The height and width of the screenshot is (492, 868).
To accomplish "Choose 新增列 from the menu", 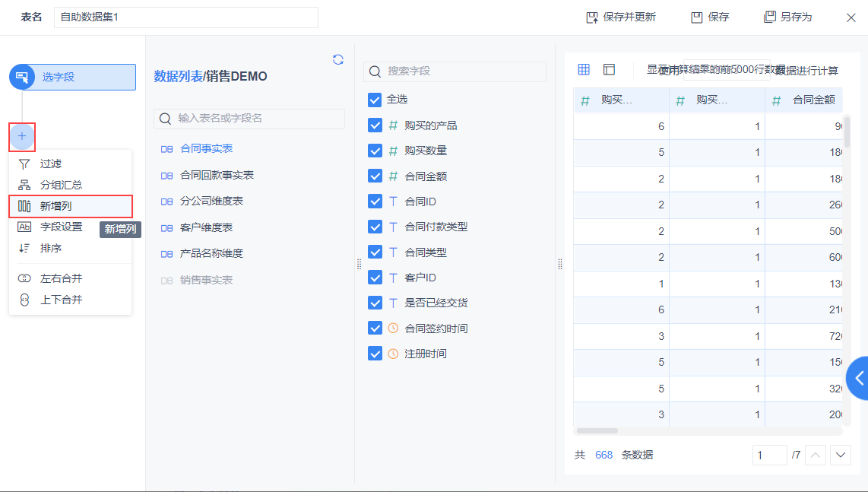I will click(70, 206).
